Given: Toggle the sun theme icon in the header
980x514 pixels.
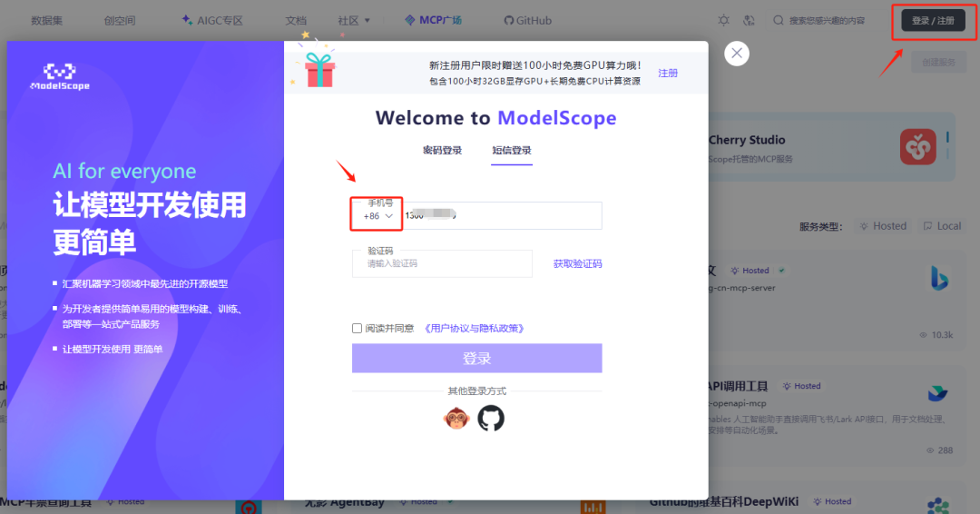Looking at the screenshot, I should [724, 21].
